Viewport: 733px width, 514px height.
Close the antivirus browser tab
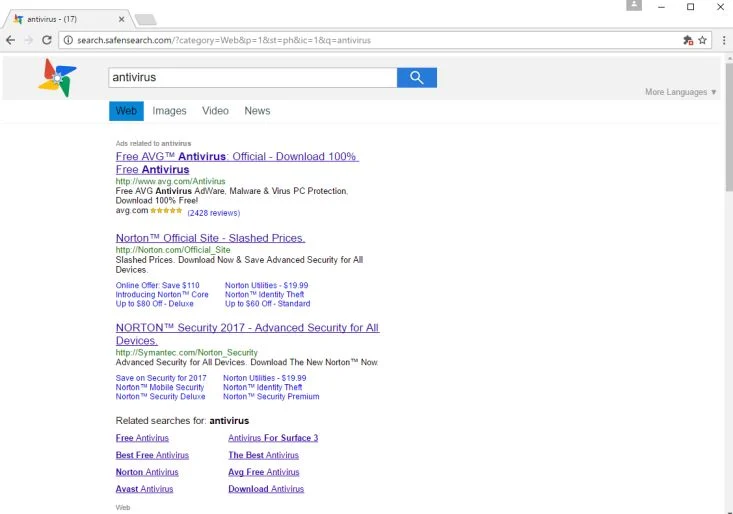click(122, 19)
